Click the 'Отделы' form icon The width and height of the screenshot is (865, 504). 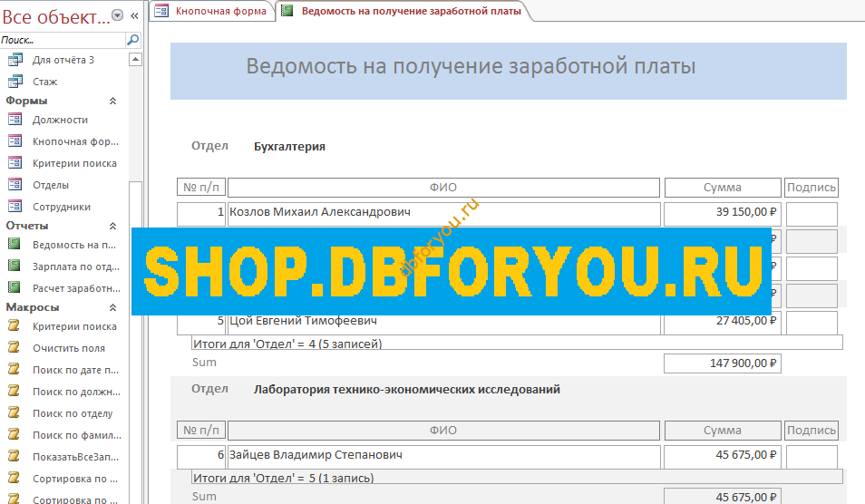pyautogui.click(x=15, y=185)
